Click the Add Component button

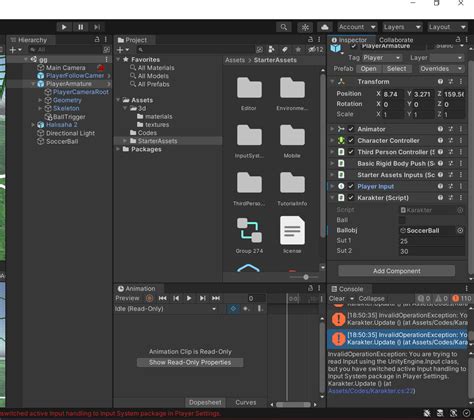[x=396, y=271]
